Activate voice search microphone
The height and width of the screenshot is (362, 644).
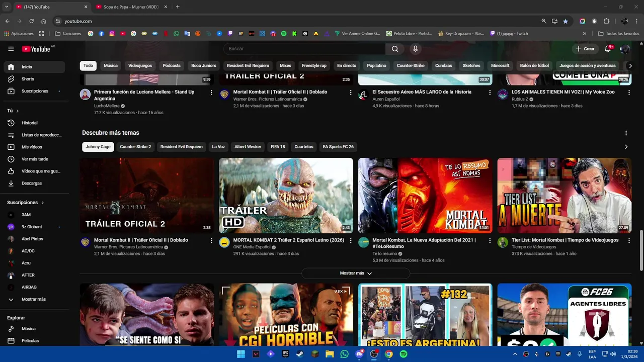[x=415, y=49]
